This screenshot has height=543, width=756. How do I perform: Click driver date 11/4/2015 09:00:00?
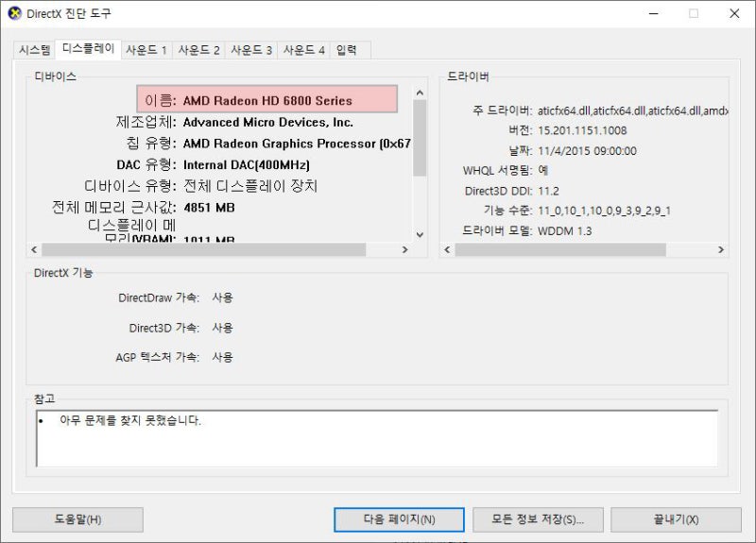[587, 151]
